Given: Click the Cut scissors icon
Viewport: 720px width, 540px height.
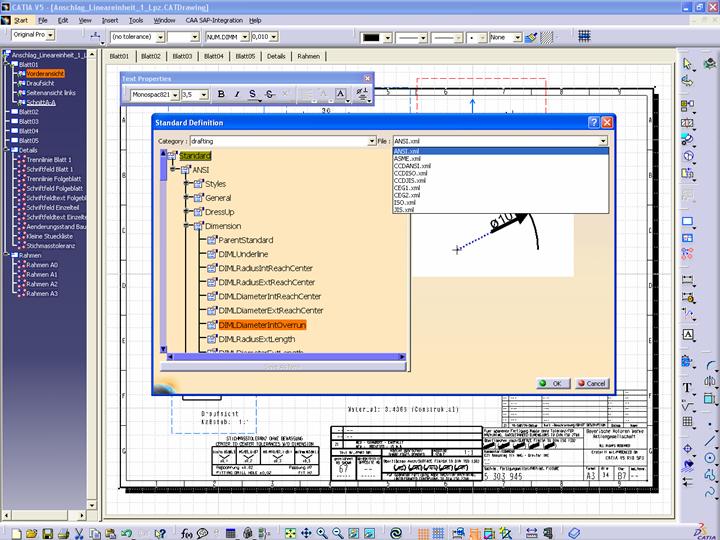Looking at the screenshot, I should click(x=79, y=533).
